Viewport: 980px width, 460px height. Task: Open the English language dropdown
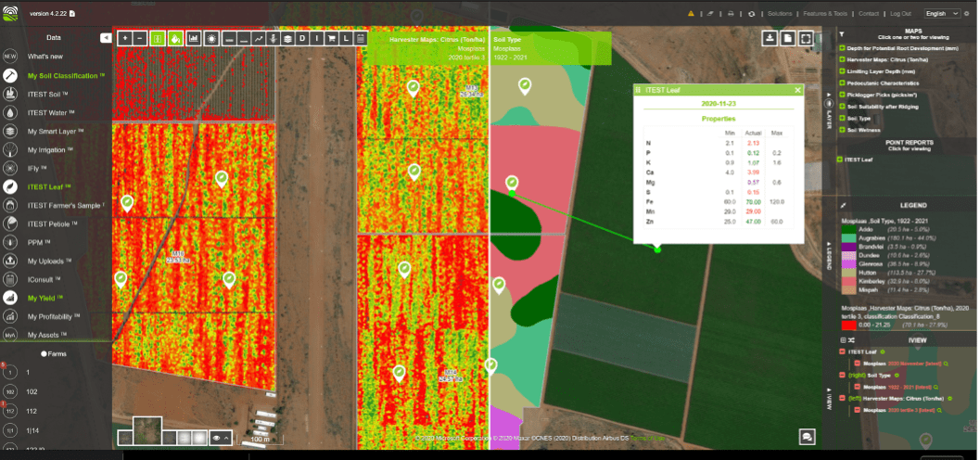click(x=942, y=14)
